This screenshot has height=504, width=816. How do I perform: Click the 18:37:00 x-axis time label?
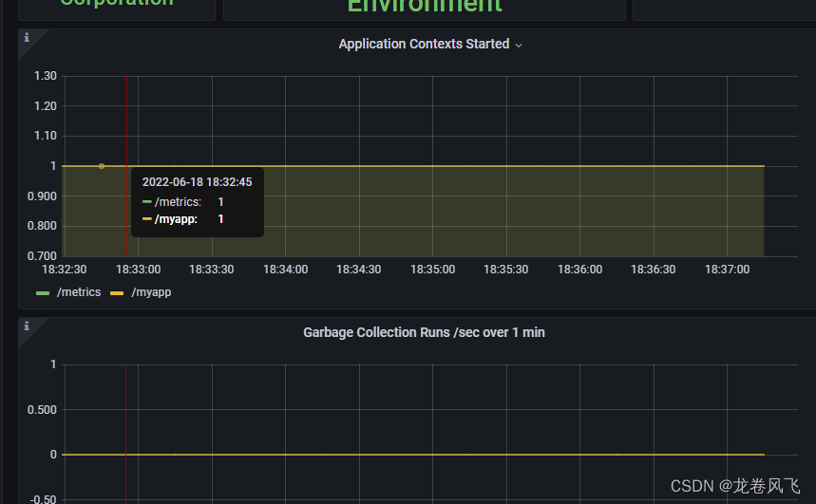727,270
